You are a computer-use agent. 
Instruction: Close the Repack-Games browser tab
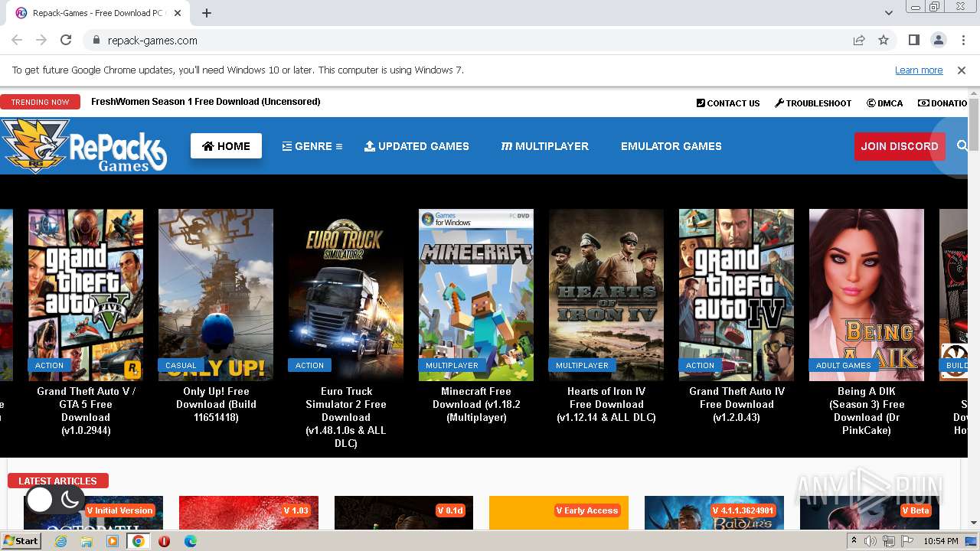(178, 13)
